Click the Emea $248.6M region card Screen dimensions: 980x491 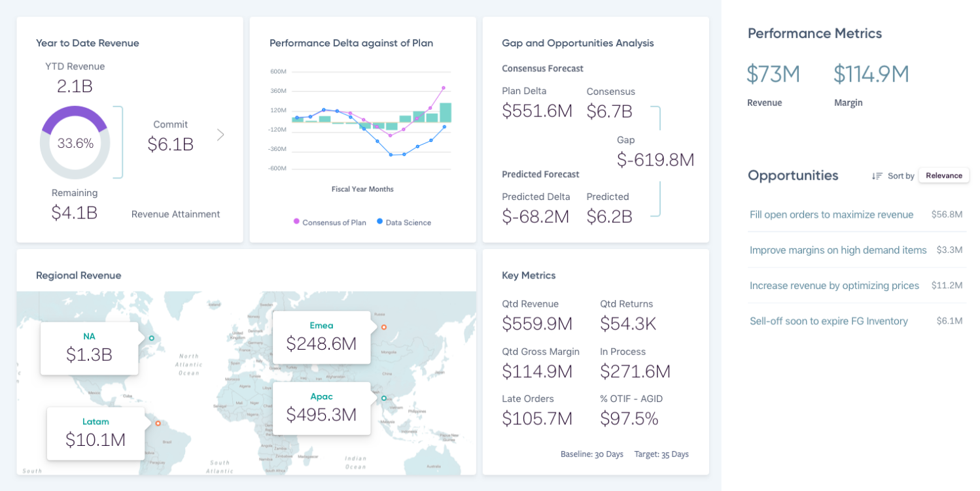pos(321,337)
